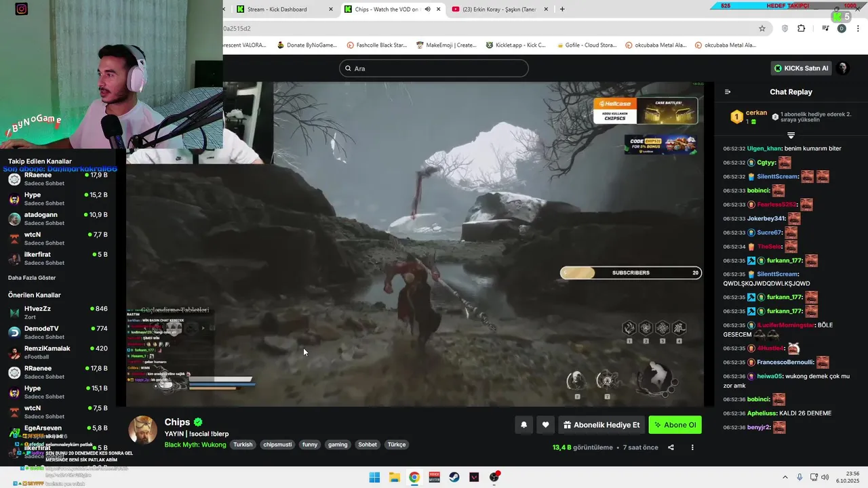The image size is (868, 488).
Task: Open Steam from the taskbar
Action: coord(454,477)
